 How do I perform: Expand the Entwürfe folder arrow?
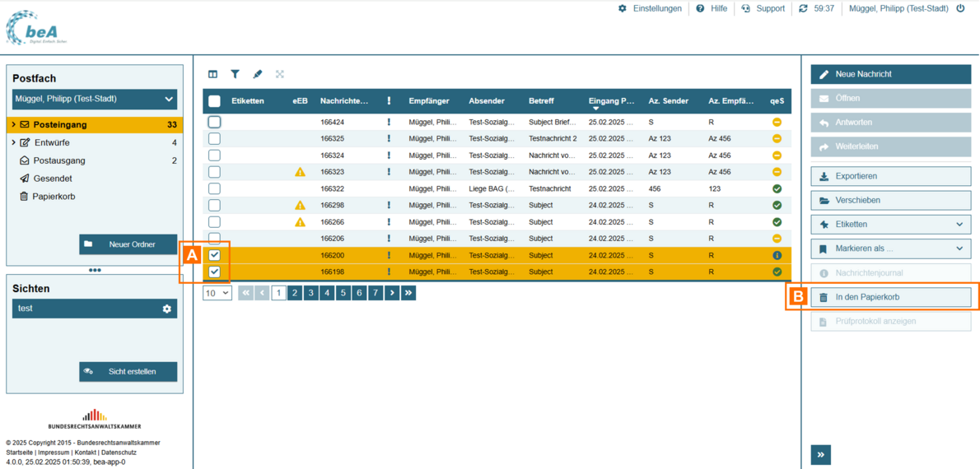point(14,143)
